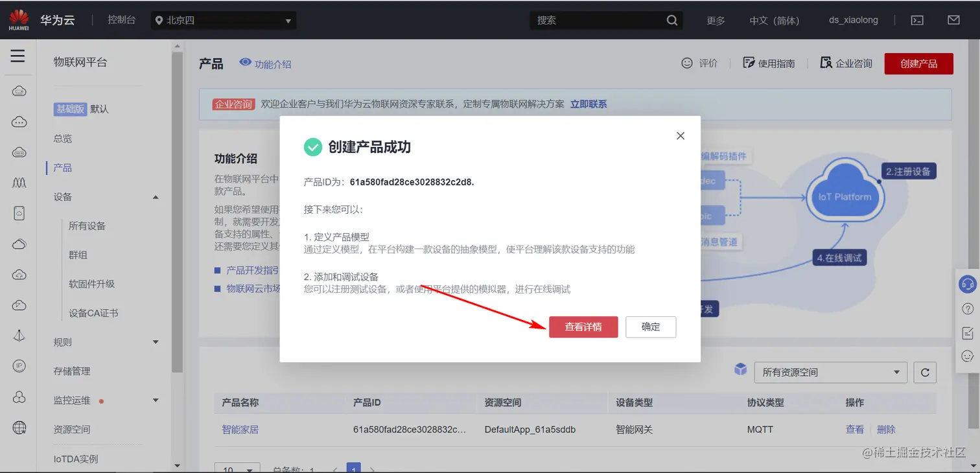Click the three-circles icon in left sidebar
The width and height of the screenshot is (980, 473).
coord(19,397)
